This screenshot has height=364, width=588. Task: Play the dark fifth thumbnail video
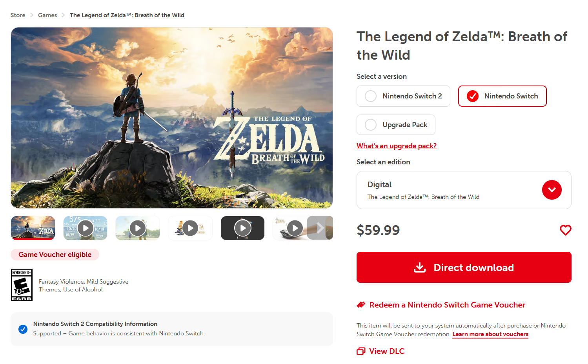pos(242,228)
